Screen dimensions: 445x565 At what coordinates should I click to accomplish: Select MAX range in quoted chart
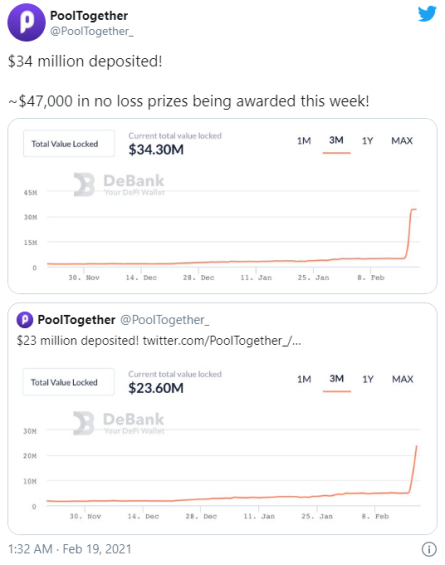(403, 379)
